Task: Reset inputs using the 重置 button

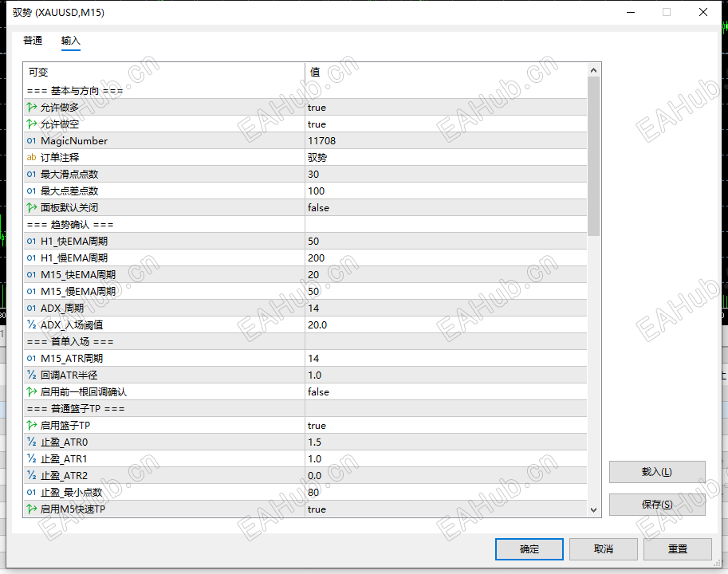Action: click(x=678, y=549)
